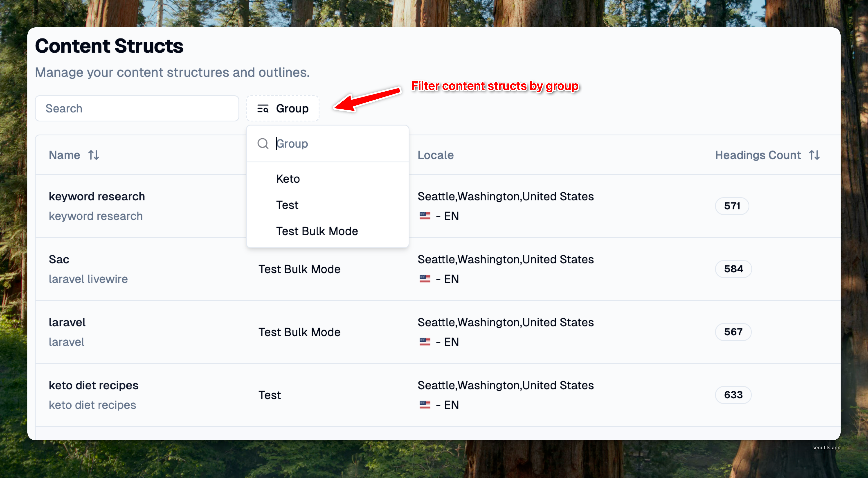This screenshot has height=478, width=868.
Task: Click the US flag in laravel row
Action: click(425, 342)
